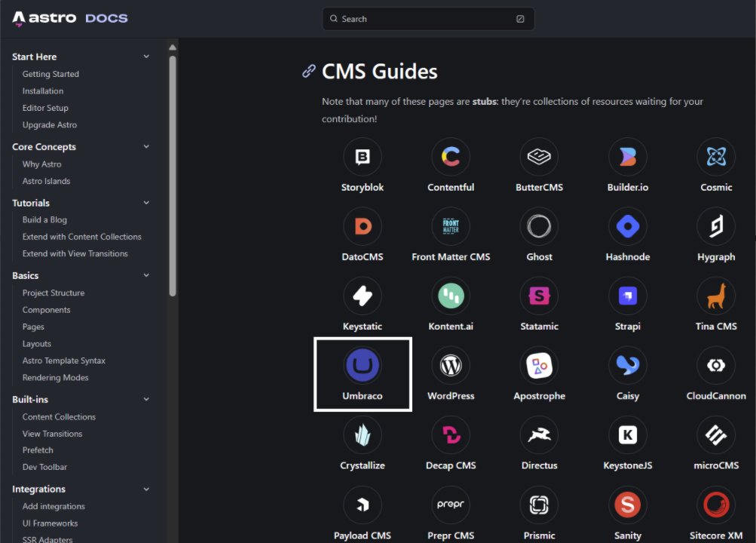The height and width of the screenshot is (543, 756).
Task: Open the Builder.io icon
Action: pos(628,157)
